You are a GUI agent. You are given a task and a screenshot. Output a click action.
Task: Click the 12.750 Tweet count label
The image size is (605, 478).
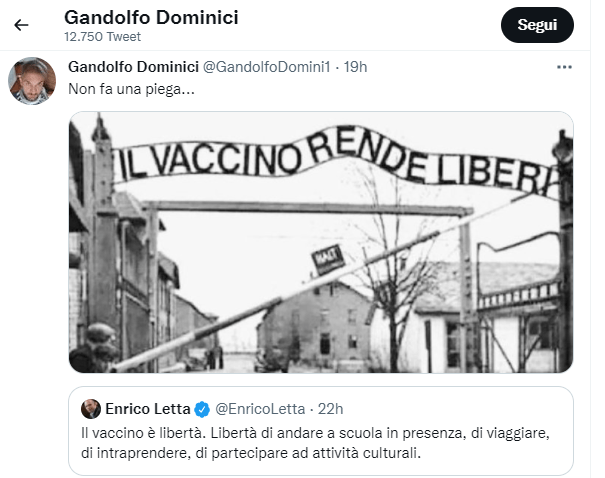click(102, 37)
